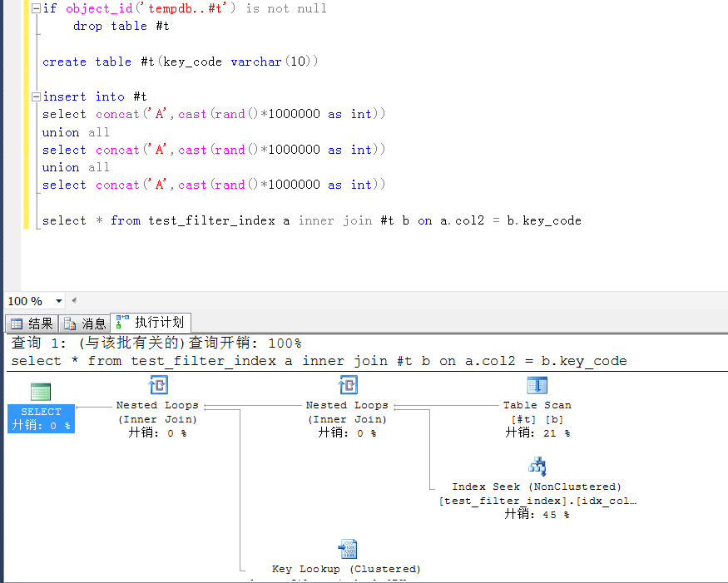
Task: Click the grid icon on the 结果 tab
Action: coord(17,324)
